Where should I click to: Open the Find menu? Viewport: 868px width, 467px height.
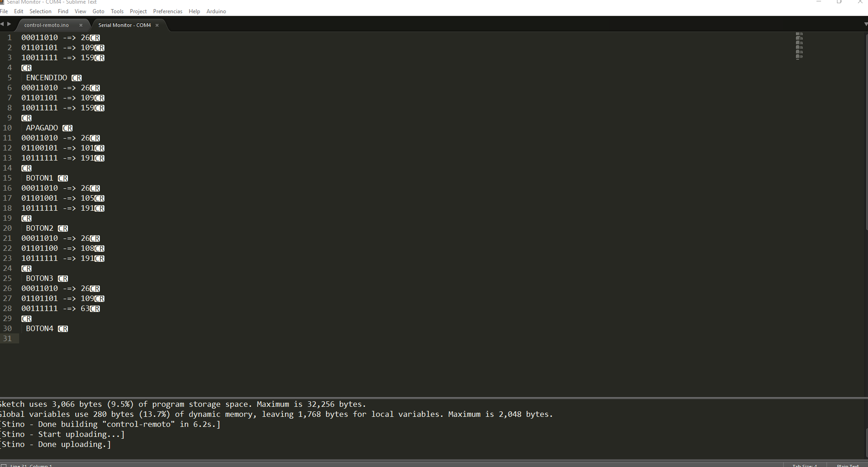(63, 11)
